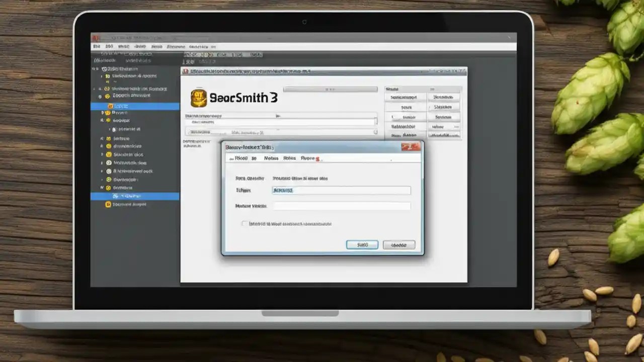Click the small icon beside the recipe name field
644x362 pixels.
click(278, 116)
